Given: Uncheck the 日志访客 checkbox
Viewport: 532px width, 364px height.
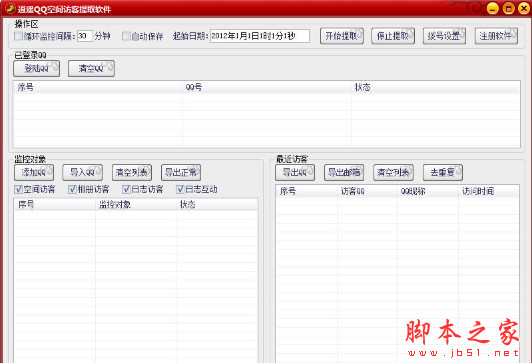Looking at the screenshot, I should coord(126,189).
